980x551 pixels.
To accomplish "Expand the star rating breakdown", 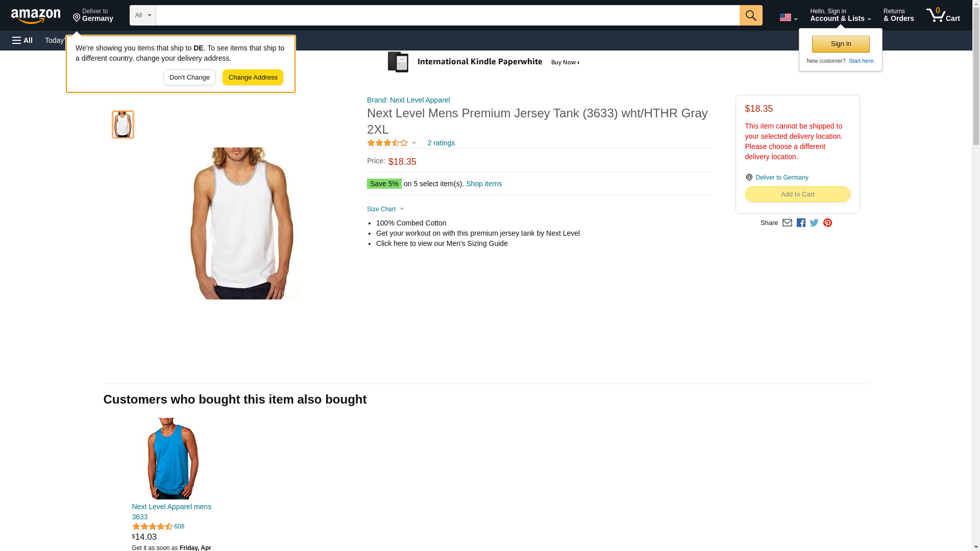I will (x=391, y=143).
